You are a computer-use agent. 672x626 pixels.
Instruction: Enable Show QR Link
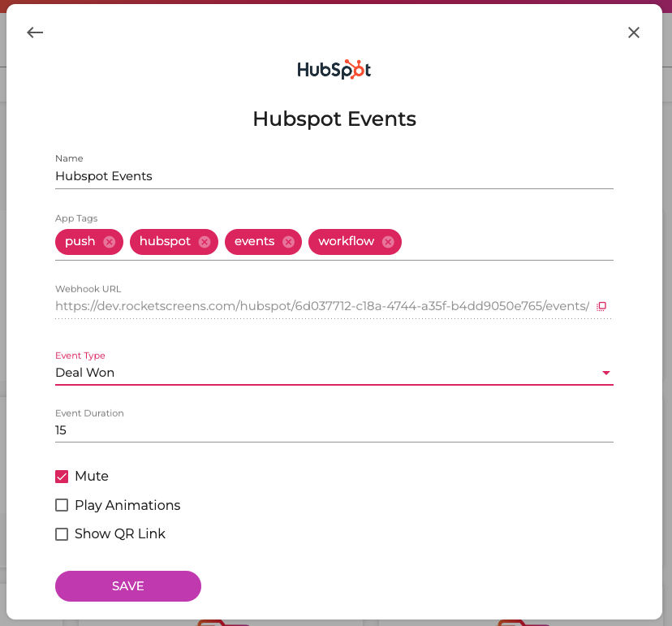[61, 533]
